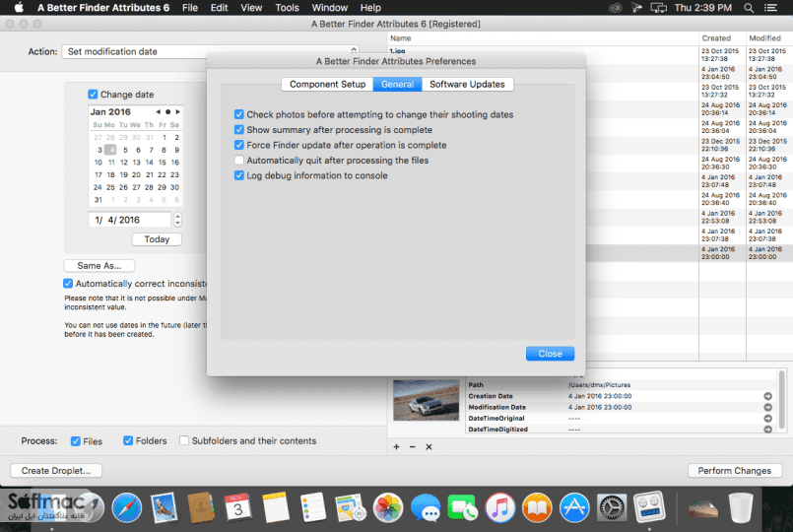Screen dimensions: 793x532
Task: Select day 15 in the January calendar
Action: point(162,163)
